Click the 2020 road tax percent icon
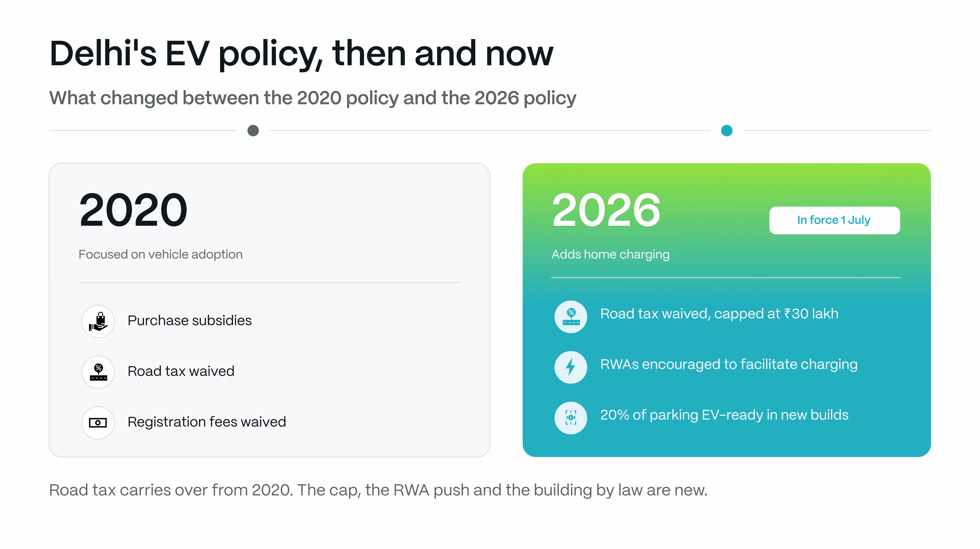 point(98,372)
